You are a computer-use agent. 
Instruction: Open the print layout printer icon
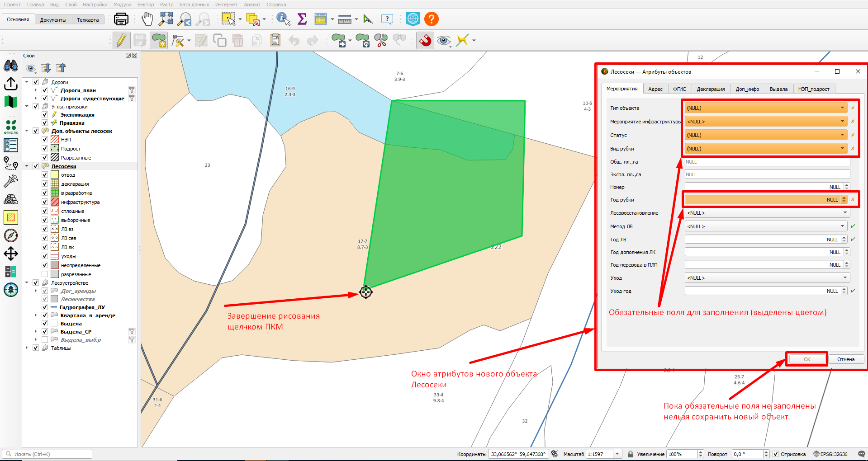[121, 19]
